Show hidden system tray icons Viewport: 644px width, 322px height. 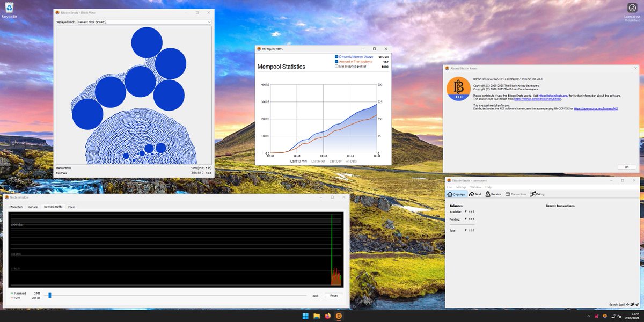pos(589,316)
